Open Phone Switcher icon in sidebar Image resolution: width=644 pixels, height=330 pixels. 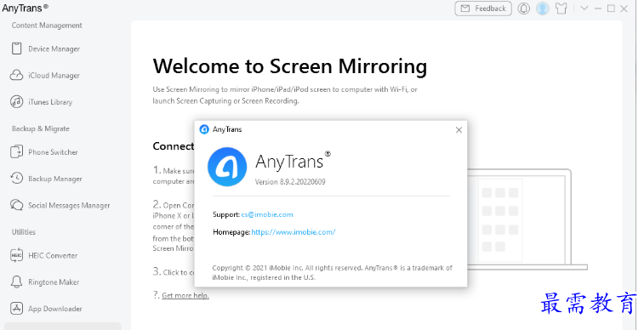click(16, 152)
